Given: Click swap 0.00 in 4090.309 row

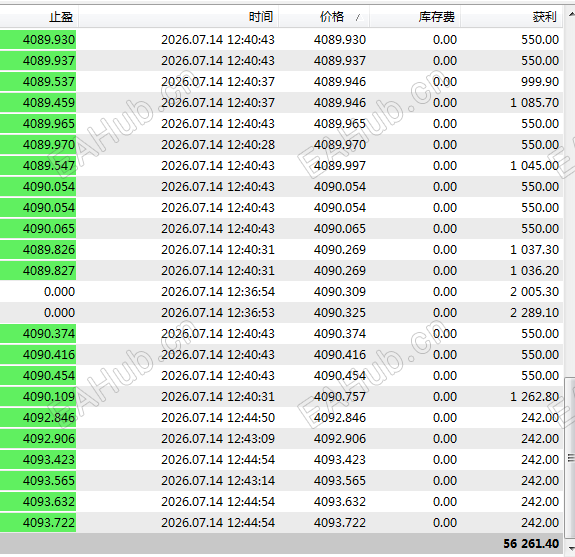Looking at the screenshot, I should pos(445,292).
